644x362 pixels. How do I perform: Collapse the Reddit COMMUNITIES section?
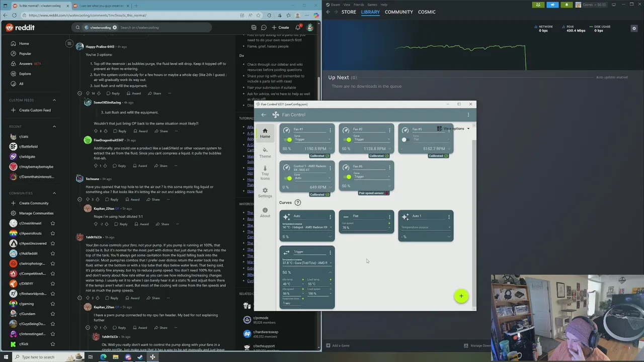54,193
